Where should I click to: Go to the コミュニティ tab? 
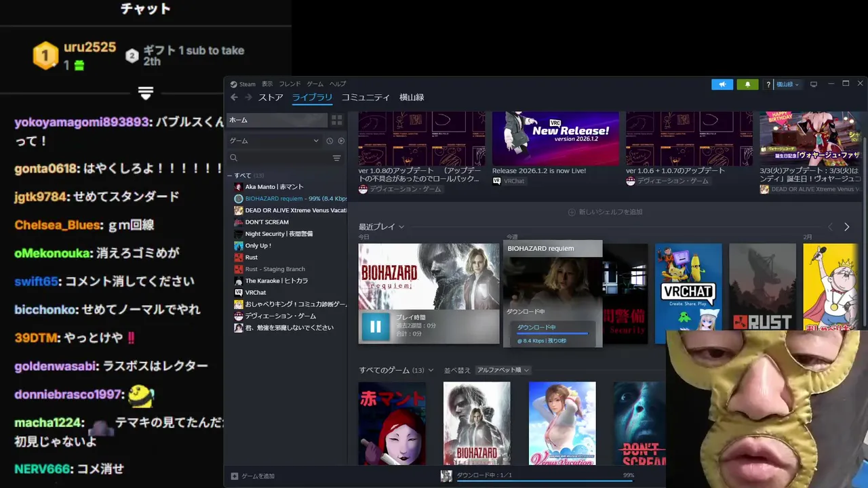366,98
